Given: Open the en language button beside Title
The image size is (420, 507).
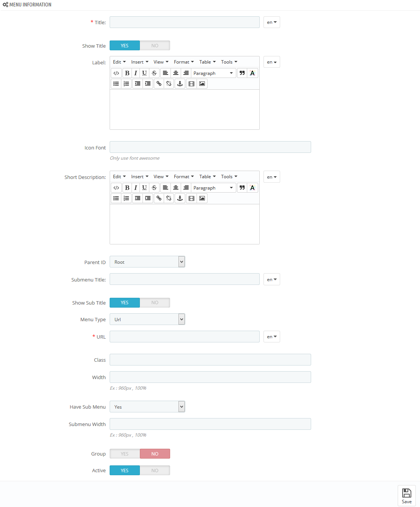Looking at the screenshot, I should [272, 22].
